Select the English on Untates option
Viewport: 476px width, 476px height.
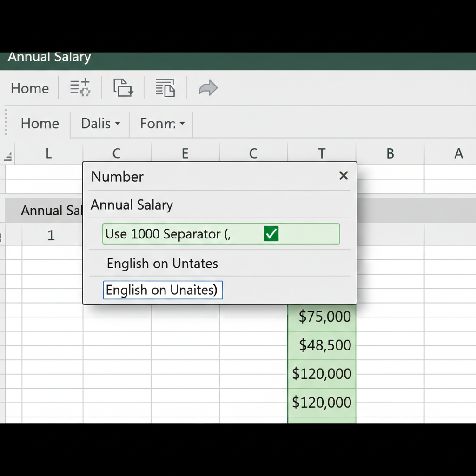tap(162, 264)
